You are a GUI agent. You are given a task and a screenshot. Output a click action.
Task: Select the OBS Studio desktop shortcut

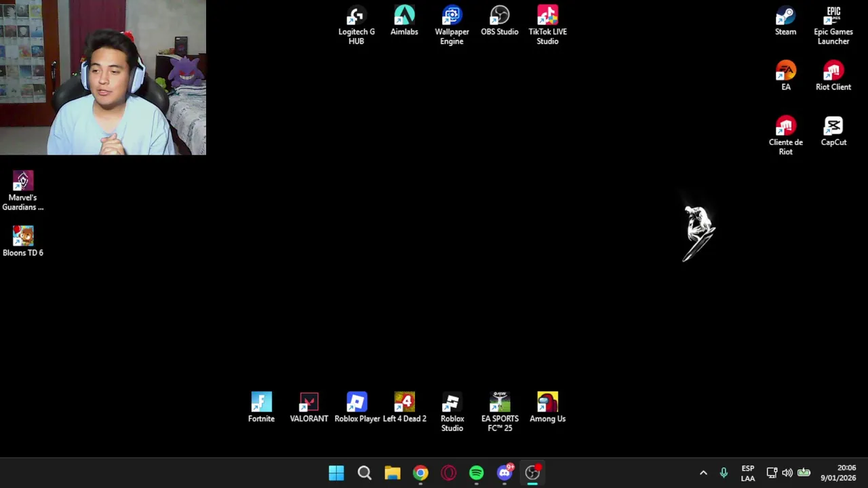click(x=500, y=20)
